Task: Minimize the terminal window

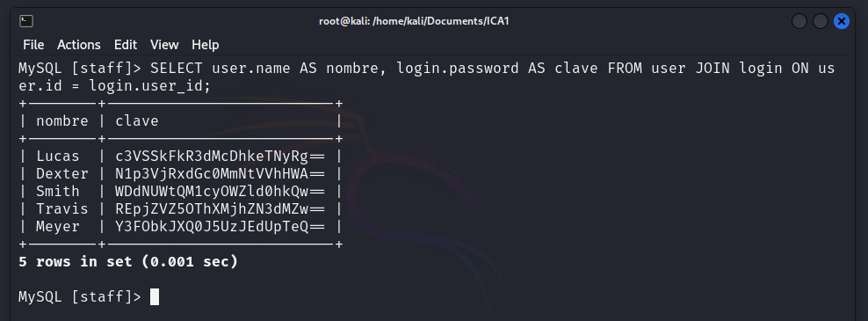Action: (x=799, y=22)
